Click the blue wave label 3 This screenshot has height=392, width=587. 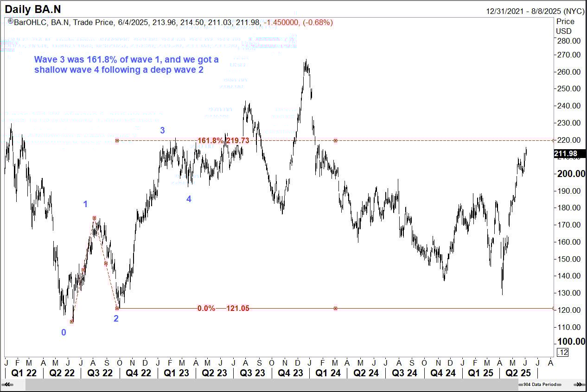pyautogui.click(x=162, y=131)
